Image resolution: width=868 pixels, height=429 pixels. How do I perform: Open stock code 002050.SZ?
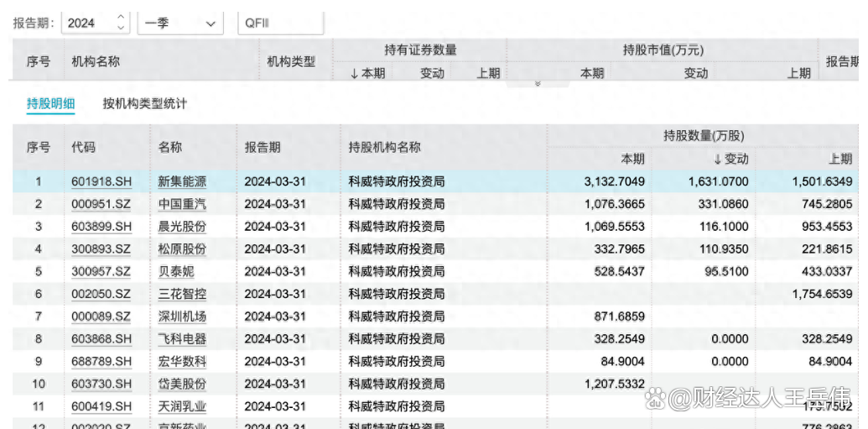pyautogui.click(x=101, y=294)
